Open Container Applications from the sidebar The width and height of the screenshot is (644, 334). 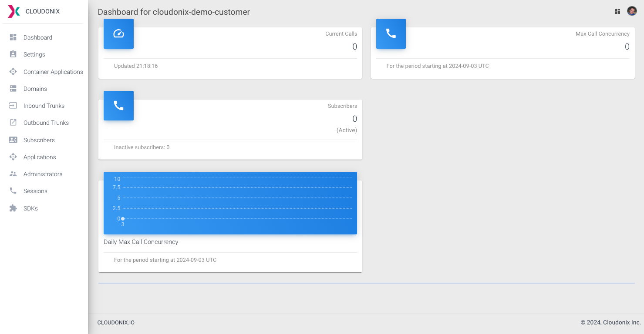point(53,72)
